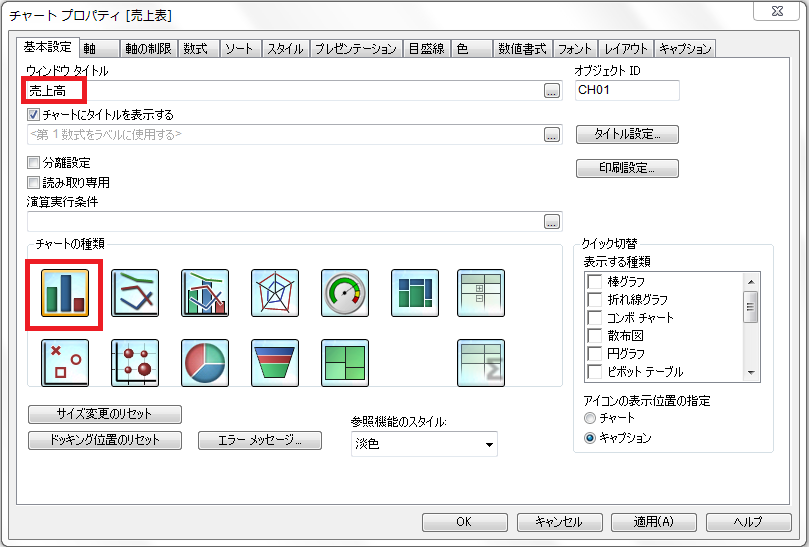809x547 pixels.
Task: Uncheck チャートにタイトルを表示する checkbox
Action: [34, 115]
